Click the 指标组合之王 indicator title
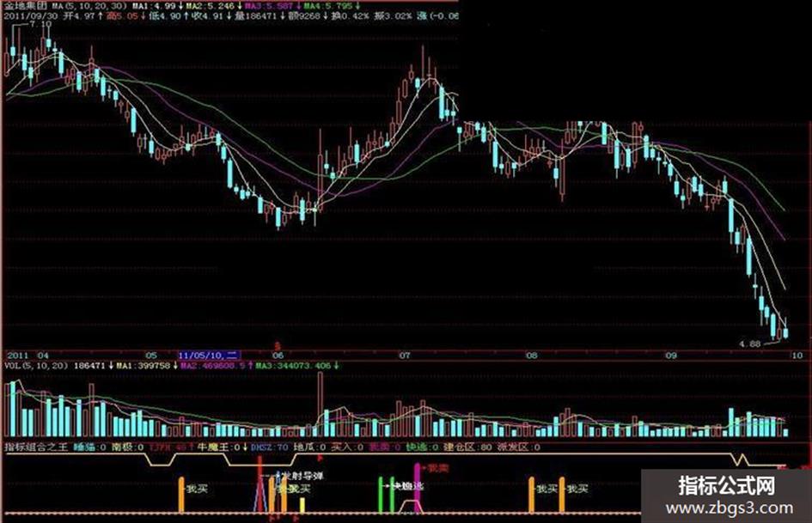This screenshot has width=812, height=523. 36,447
